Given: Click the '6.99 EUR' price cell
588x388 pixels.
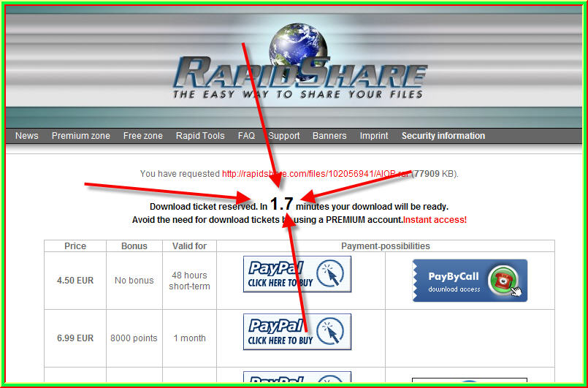Looking at the screenshot, I should [75, 338].
